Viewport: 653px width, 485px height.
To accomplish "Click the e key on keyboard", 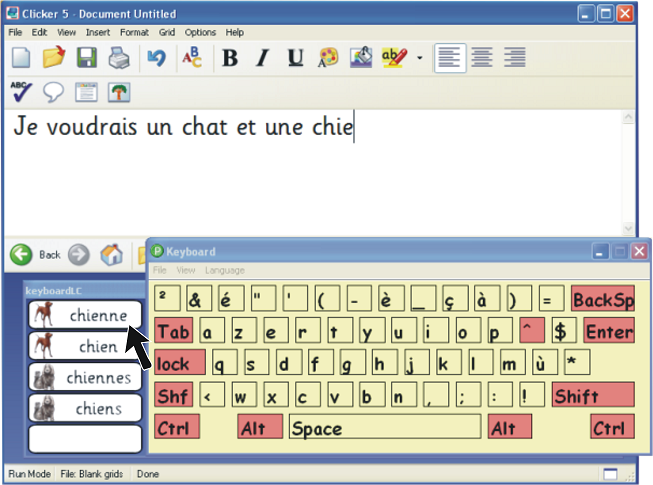I will point(276,331).
